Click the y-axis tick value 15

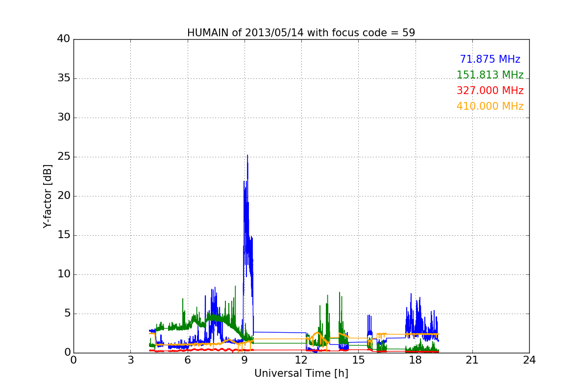click(64, 235)
